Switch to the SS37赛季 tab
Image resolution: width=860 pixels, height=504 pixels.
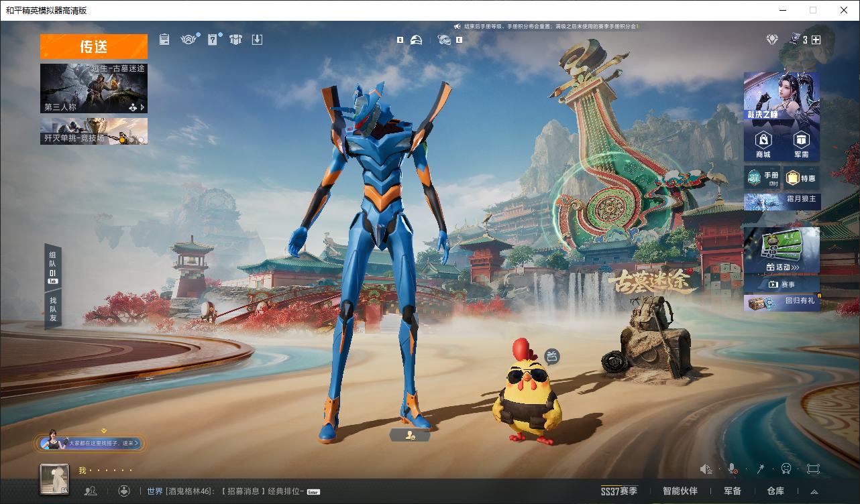(619, 491)
